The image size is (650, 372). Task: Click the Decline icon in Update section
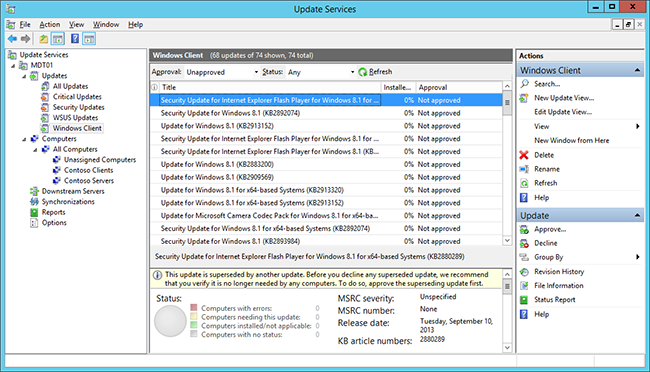tap(524, 243)
